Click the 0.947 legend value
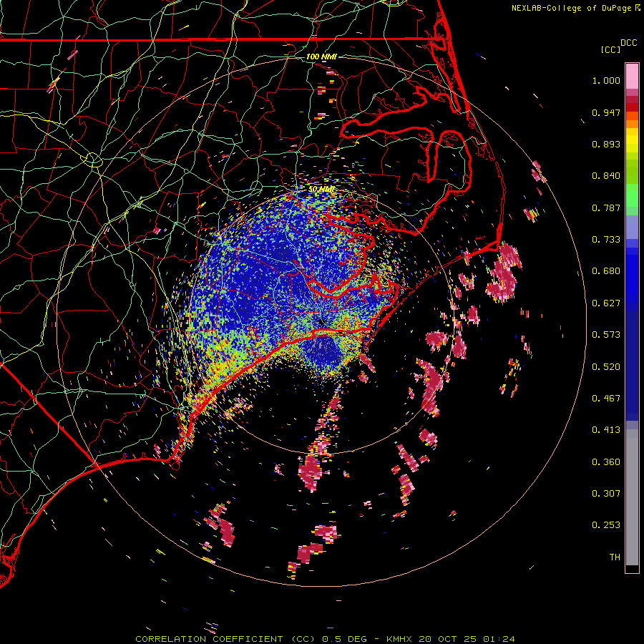 (x=606, y=112)
